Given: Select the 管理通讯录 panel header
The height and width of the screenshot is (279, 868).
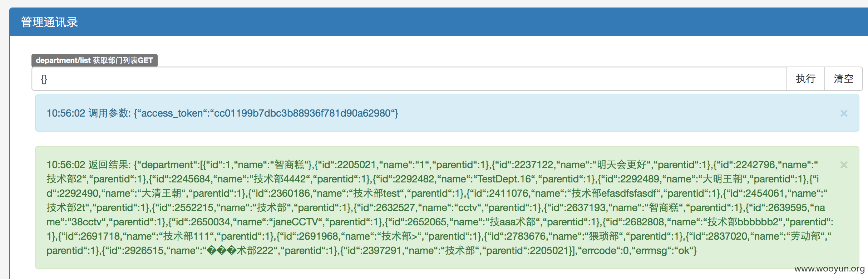Looking at the screenshot, I should 439,22.
